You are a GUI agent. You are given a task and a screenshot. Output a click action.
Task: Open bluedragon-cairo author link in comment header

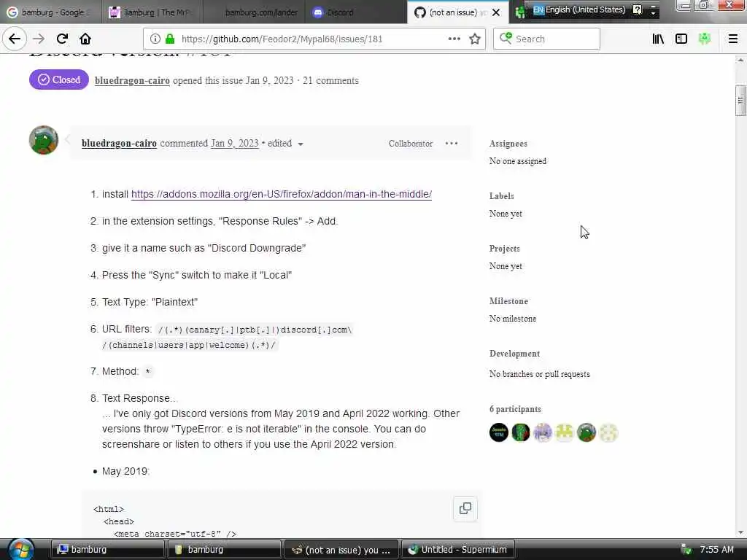(x=119, y=144)
